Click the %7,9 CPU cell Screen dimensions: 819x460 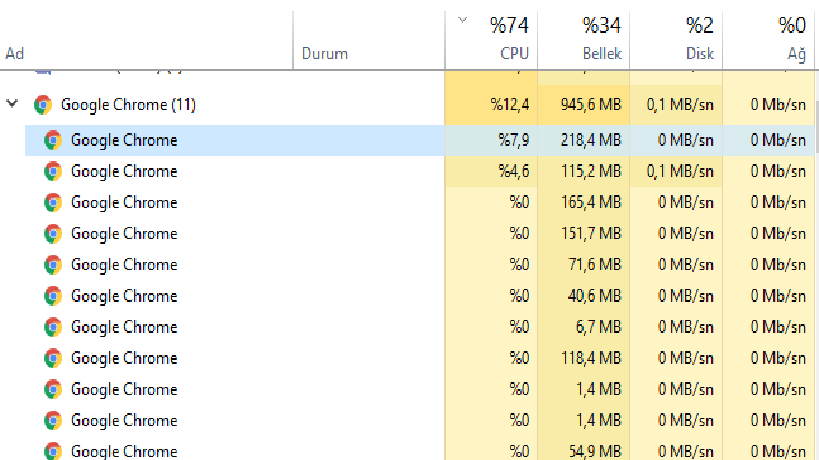pos(492,140)
